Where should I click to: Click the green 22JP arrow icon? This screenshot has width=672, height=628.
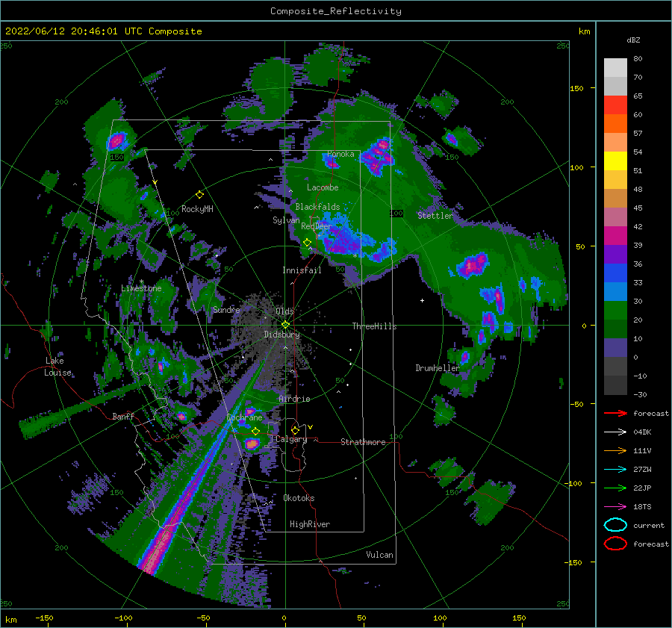(x=615, y=488)
